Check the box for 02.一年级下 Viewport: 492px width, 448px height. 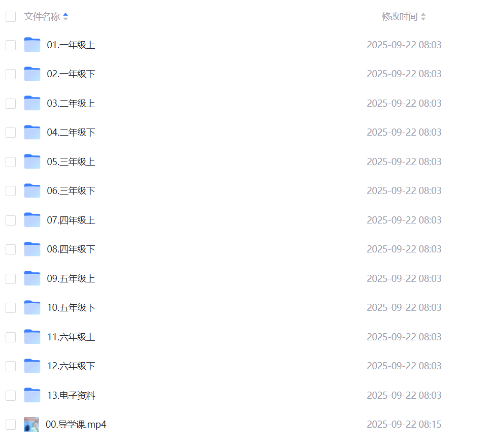coord(11,74)
